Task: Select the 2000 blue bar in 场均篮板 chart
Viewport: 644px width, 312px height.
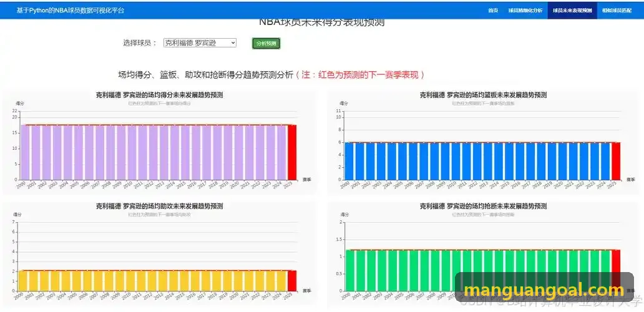Action: tap(349, 161)
